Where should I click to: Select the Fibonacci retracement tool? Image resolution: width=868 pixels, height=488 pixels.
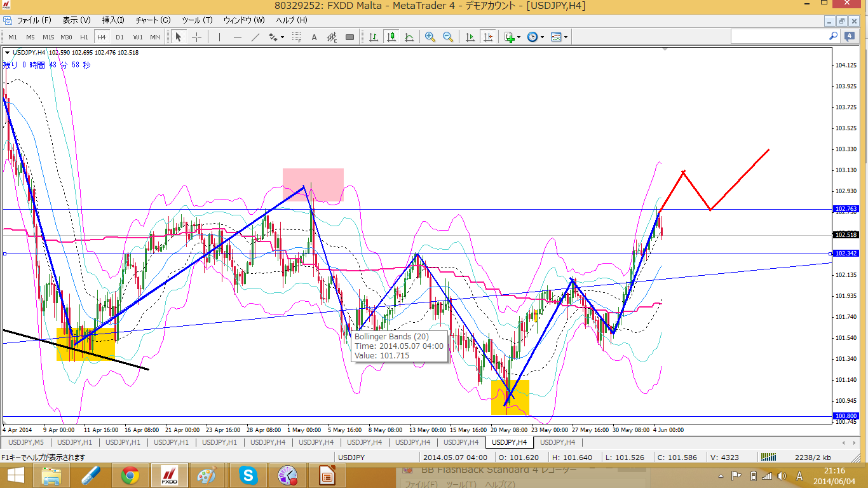click(296, 37)
